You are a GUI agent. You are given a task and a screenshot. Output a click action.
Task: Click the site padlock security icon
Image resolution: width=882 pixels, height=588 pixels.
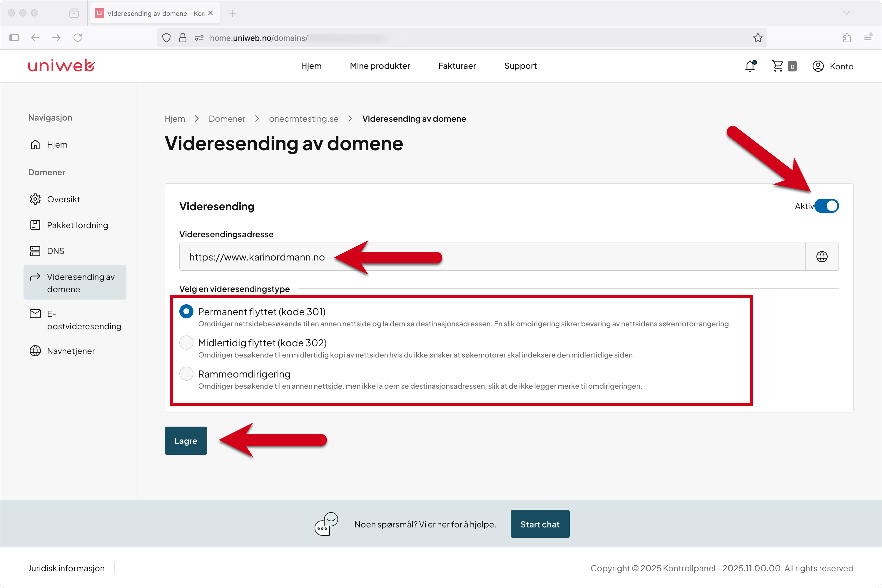[x=183, y=38]
